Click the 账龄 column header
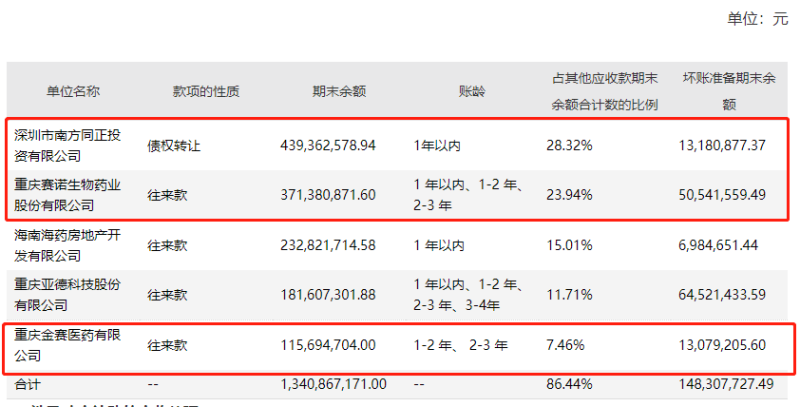 click(x=472, y=92)
